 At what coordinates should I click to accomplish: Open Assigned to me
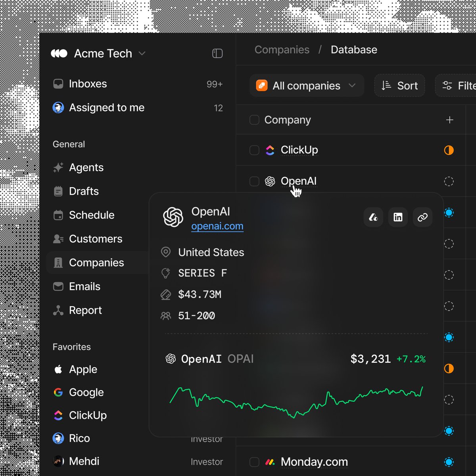click(138, 107)
